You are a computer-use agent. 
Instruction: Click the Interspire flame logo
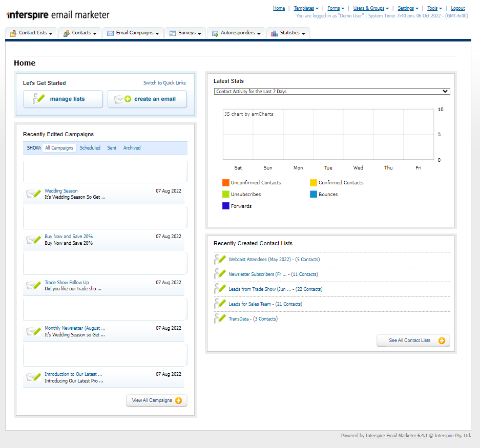[8, 15]
